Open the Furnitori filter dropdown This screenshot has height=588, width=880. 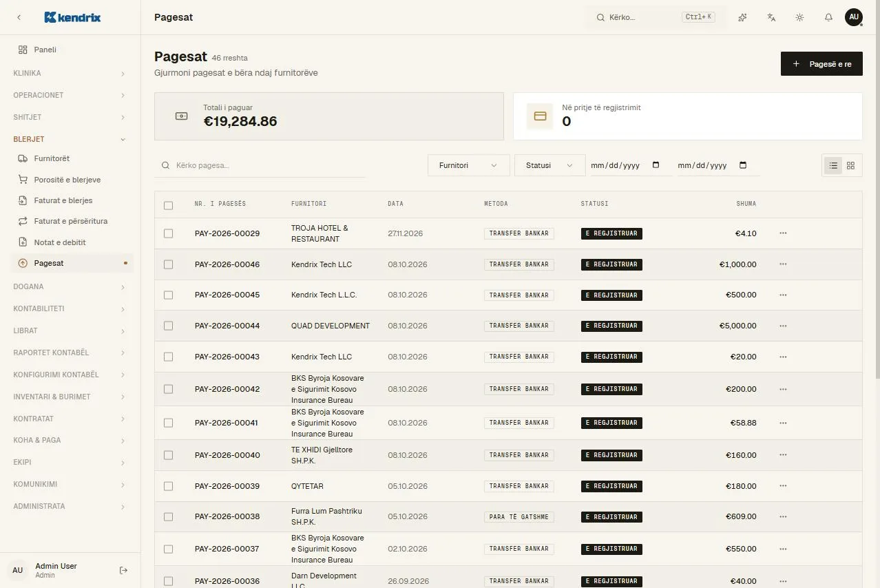469,165
